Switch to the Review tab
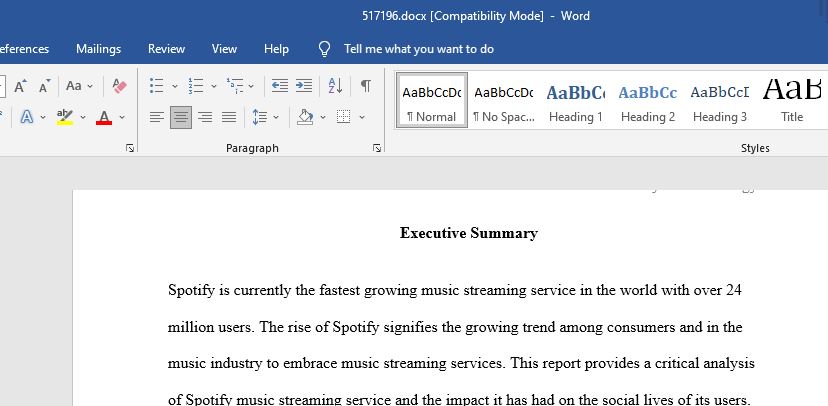The height and width of the screenshot is (406, 828). point(166,49)
